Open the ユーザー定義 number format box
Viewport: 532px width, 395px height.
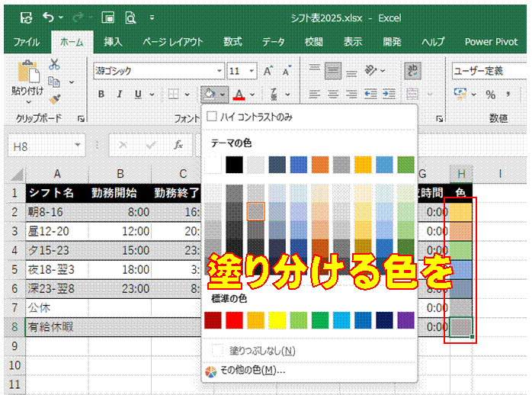click(489, 71)
